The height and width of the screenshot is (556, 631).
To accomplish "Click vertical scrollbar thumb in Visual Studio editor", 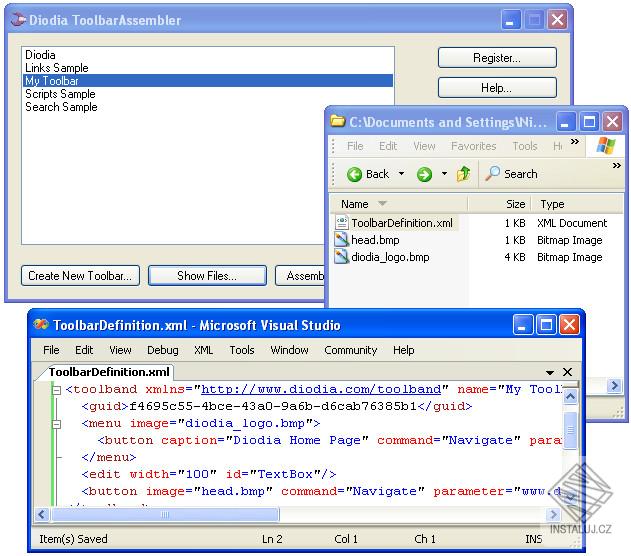I will (x=570, y=429).
